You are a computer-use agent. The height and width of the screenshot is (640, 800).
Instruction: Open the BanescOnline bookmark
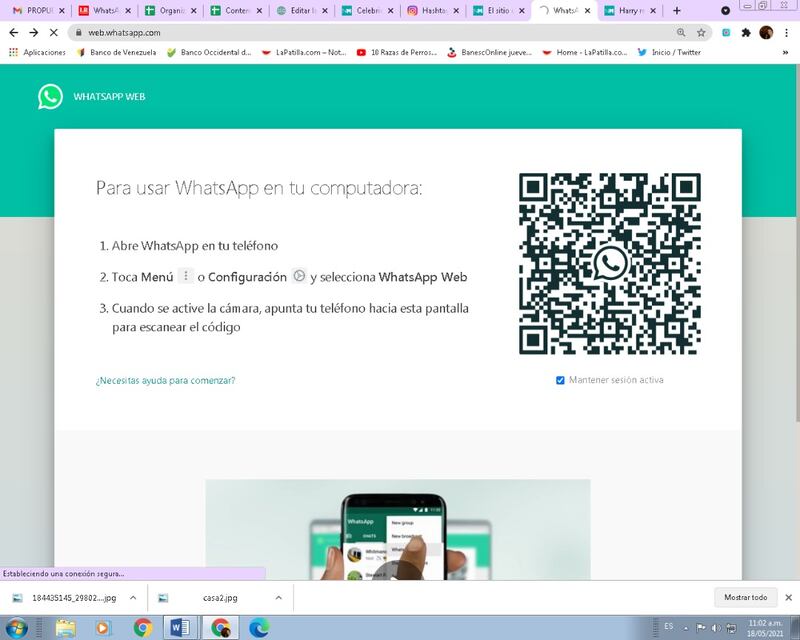click(x=489, y=52)
